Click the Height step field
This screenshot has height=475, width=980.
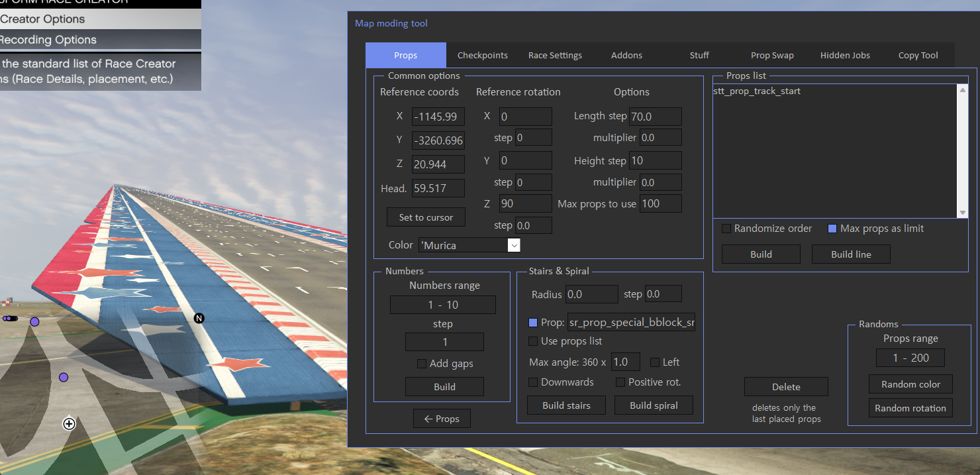click(x=656, y=160)
